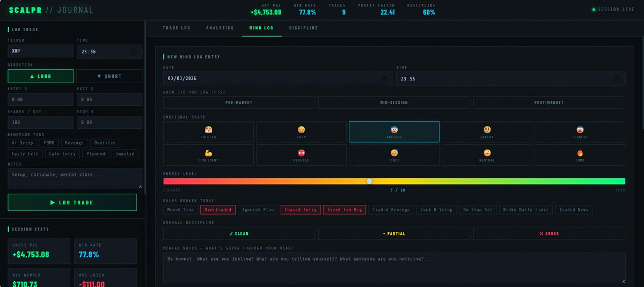Toggle the Took B Setup rule
The width and height of the screenshot is (644, 287).
click(437, 210)
